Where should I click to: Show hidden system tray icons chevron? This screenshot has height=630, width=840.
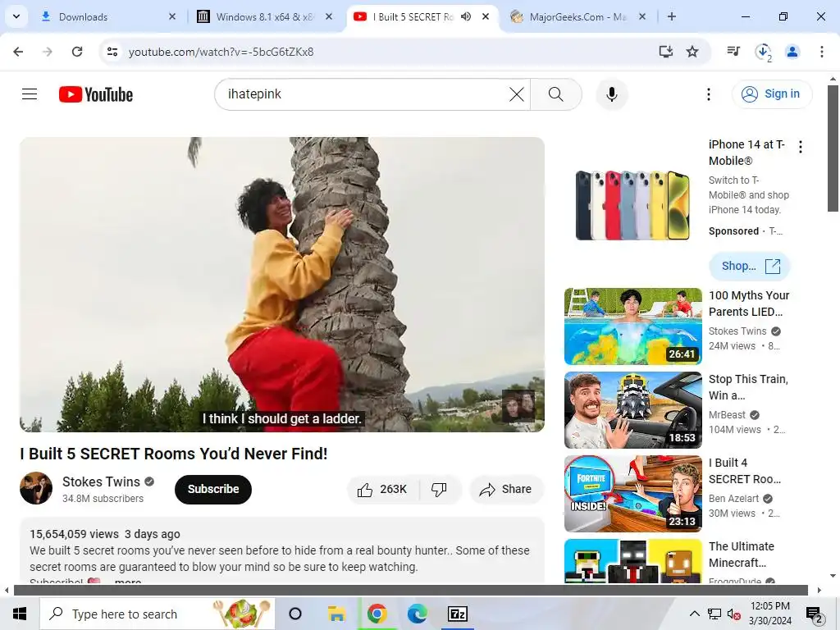coord(694,614)
